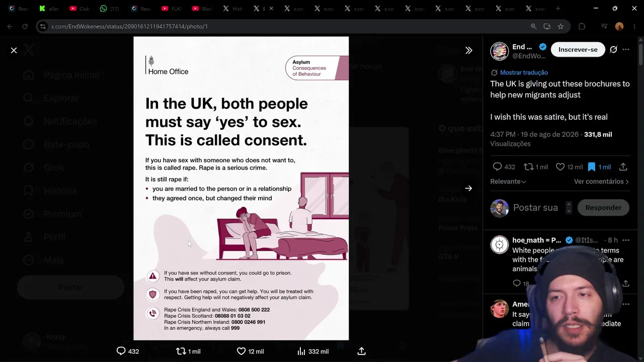The height and width of the screenshot is (362, 644).
Task: Like the post using heart below photo
Action: [241, 351]
